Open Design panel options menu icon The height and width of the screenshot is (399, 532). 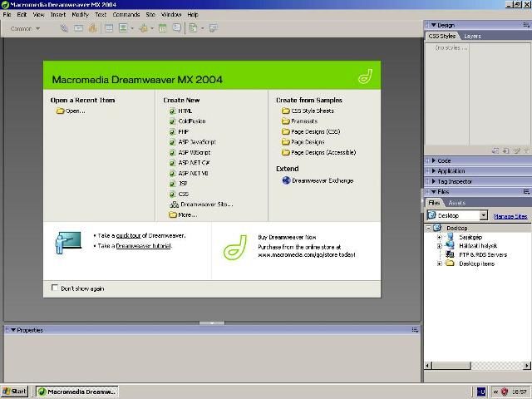tap(526, 25)
